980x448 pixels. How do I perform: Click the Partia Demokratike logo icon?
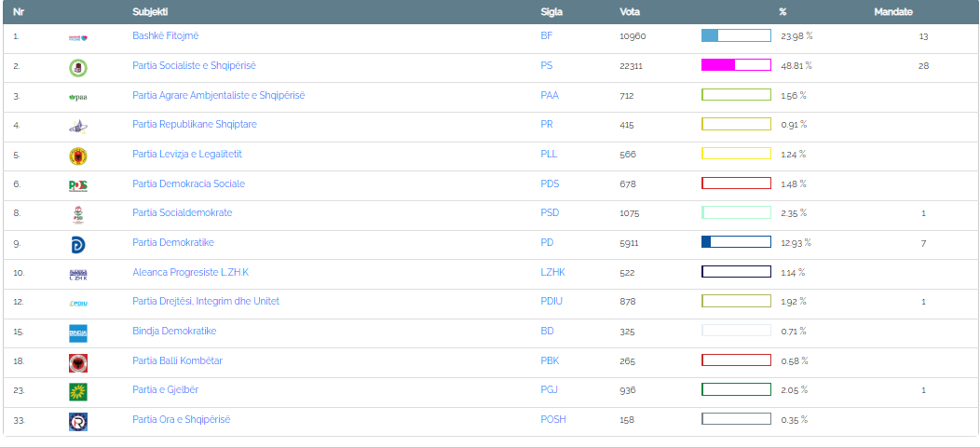click(78, 244)
